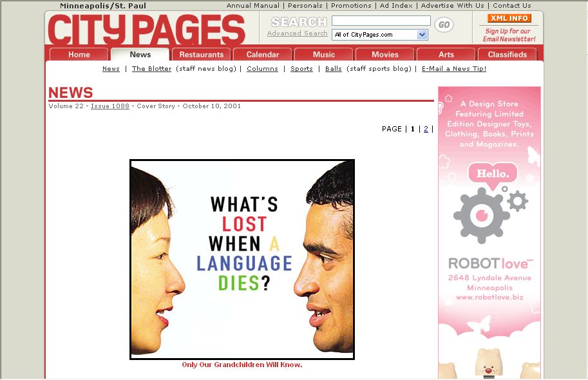Go to the Classifieds tab
The image size is (588, 380).
point(507,54)
